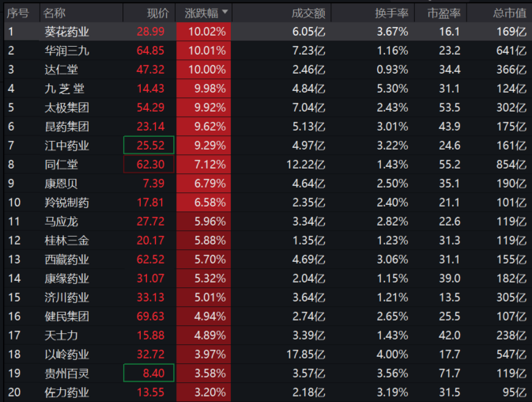532x402 pixels.
Task: Select the 健民集团 stock name
Action: coord(67,317)
